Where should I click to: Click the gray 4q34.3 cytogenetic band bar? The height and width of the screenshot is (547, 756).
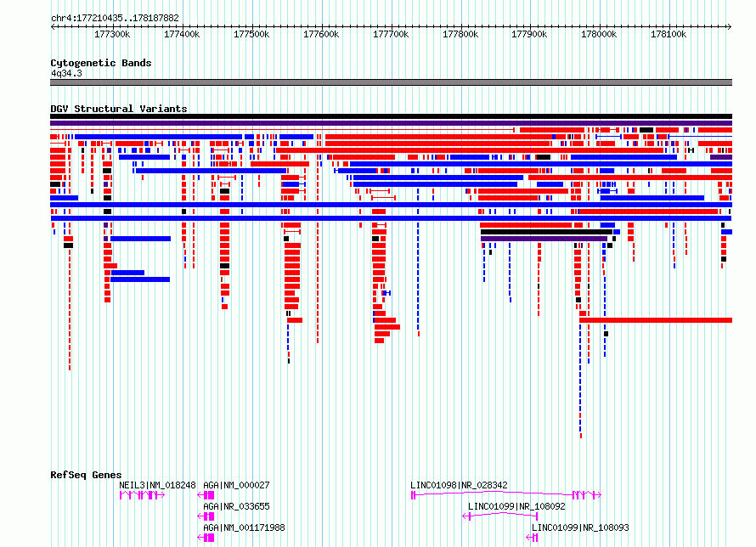tap(391, 82)
